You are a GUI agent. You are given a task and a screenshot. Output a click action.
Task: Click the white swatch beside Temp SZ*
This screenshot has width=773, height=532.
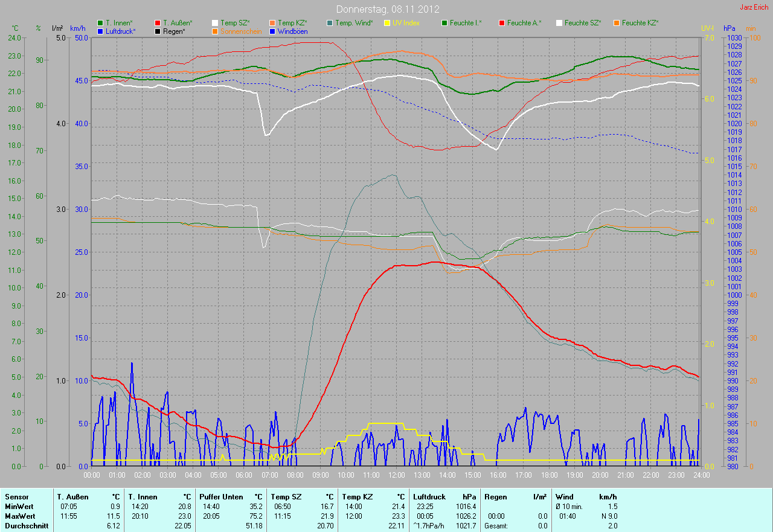coord(215,23)
